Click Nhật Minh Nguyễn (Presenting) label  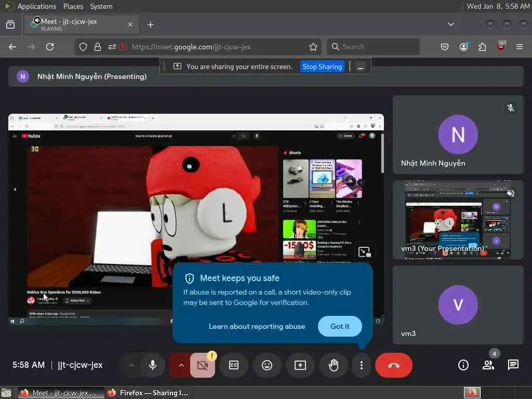(x=92, y=76)
